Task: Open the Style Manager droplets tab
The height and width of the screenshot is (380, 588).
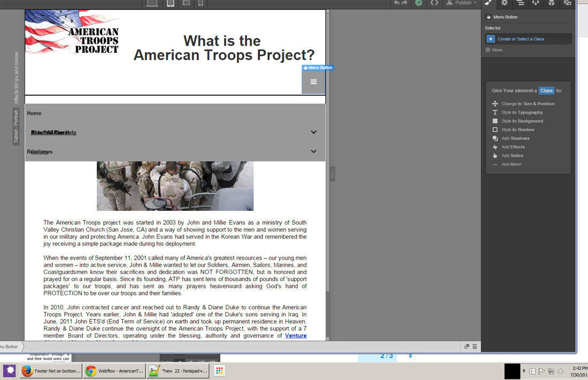Action: [x=536, y=3]
